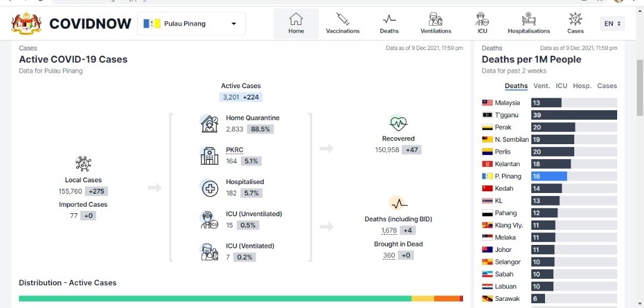Click the 'KL' row label
Image resolution: width=644 pixels, height=308 pixels.
[499, 201]
